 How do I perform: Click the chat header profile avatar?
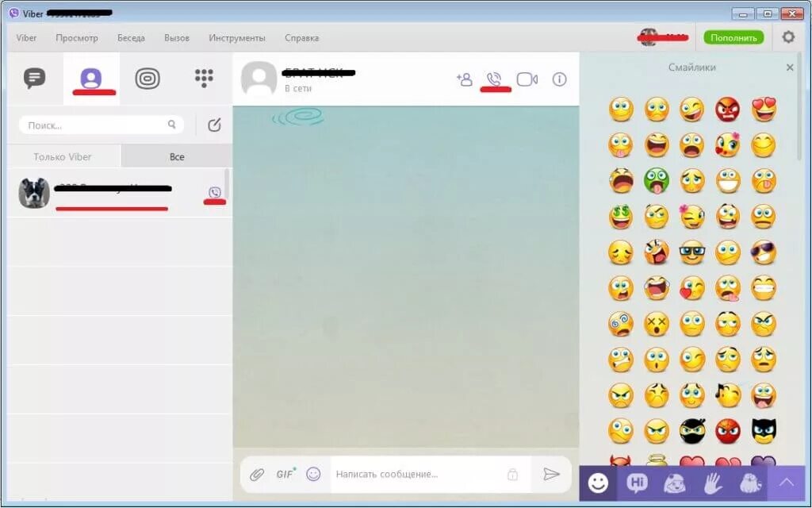(259, 79)
